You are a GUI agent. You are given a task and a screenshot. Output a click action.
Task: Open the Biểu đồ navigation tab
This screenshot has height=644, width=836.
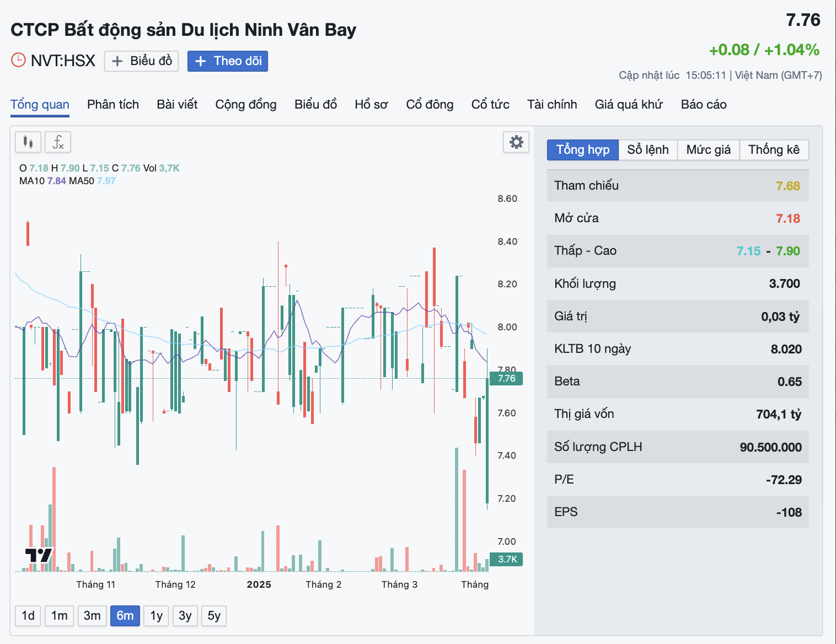click(x=315, y=105)
